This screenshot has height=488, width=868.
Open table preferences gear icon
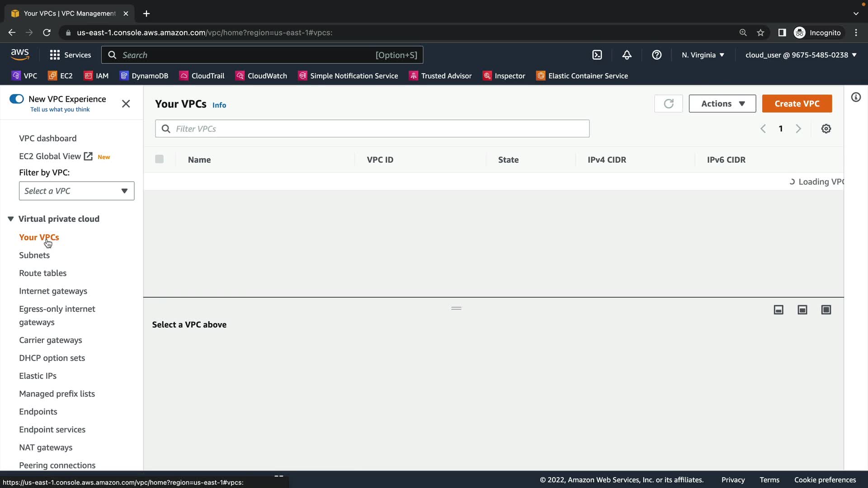(x=826, y=129)
